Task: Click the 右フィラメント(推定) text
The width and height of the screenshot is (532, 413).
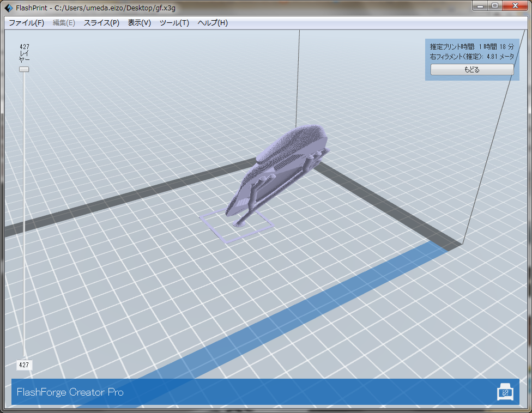Action: click(x=472, y=57)
